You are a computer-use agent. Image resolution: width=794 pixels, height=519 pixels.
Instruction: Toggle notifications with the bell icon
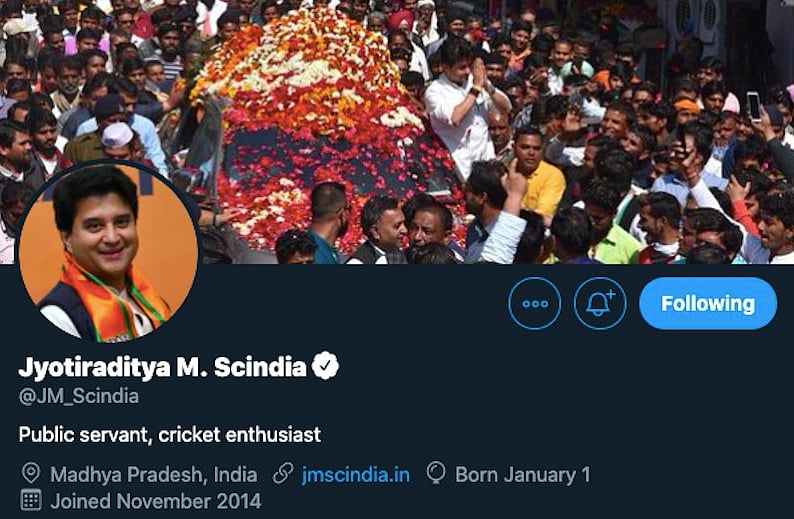[600, 303]
